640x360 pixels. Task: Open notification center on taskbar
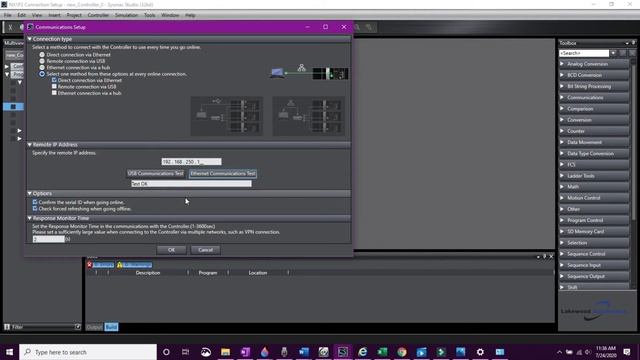[627, 352]
